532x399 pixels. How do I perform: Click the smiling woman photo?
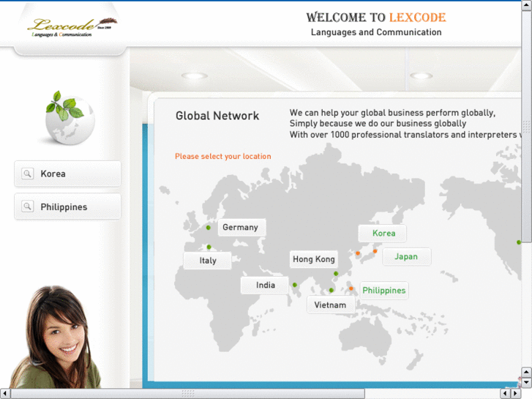pyautogui.click(x=56, y=338)
